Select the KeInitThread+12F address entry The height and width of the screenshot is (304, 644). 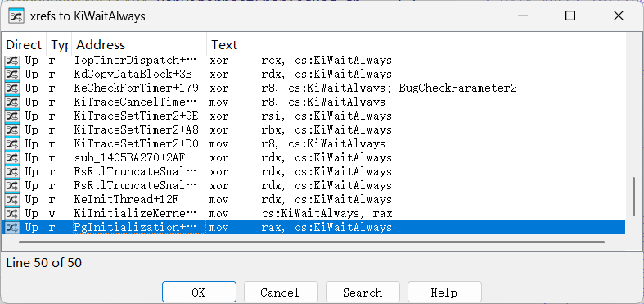[127, 199]
